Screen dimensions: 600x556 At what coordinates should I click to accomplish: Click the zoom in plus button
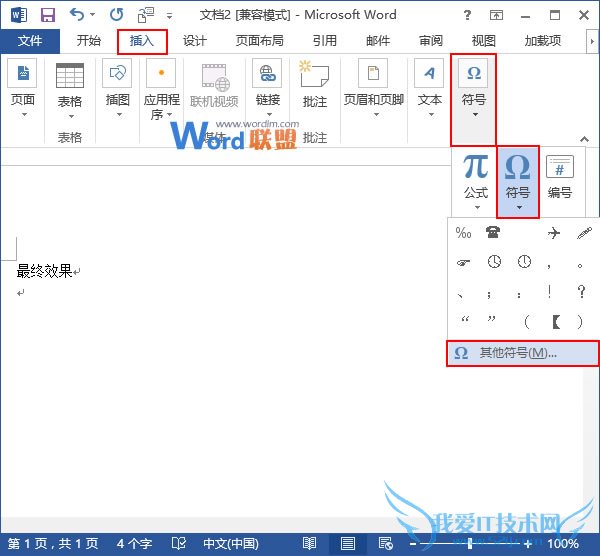coord(528,543)
